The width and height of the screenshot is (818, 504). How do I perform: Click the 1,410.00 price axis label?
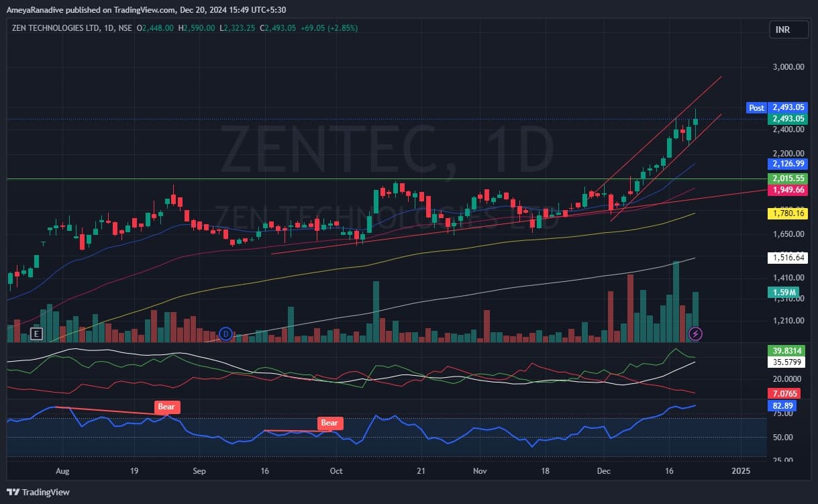788,277
